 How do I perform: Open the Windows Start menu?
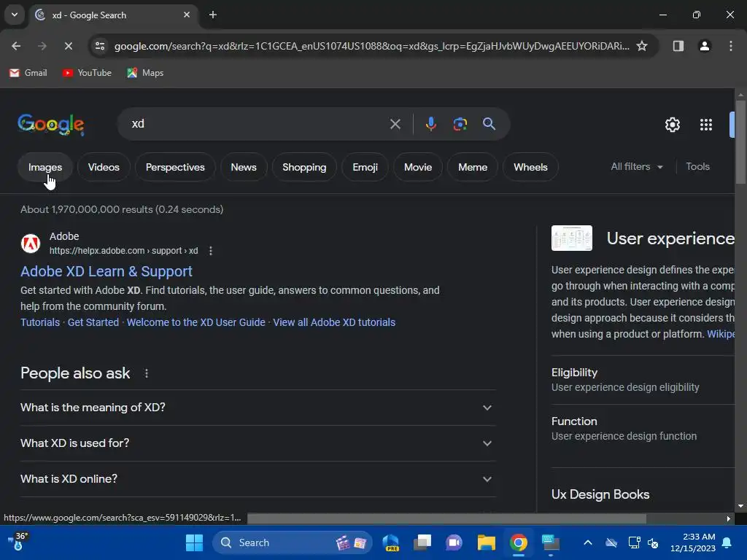(194, 542)
